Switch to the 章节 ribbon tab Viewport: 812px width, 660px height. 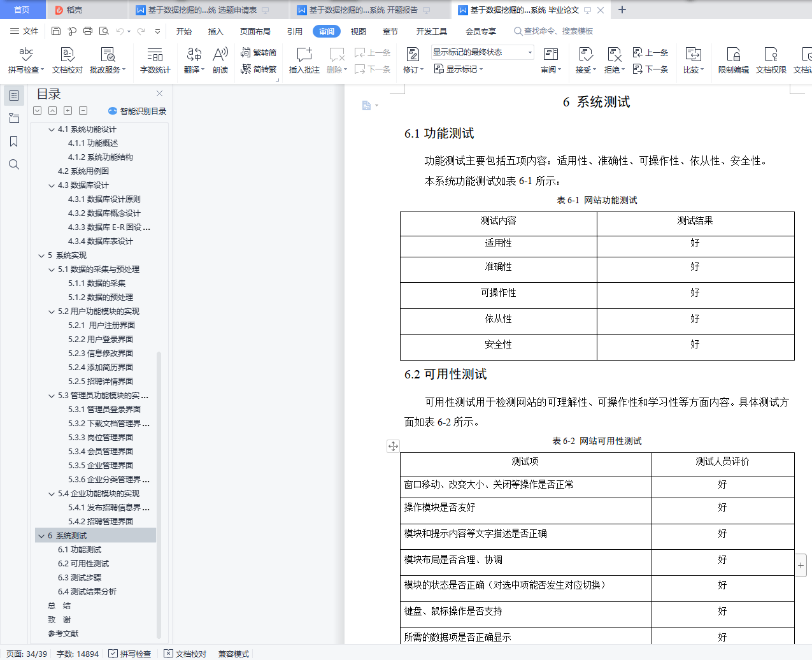390,31
